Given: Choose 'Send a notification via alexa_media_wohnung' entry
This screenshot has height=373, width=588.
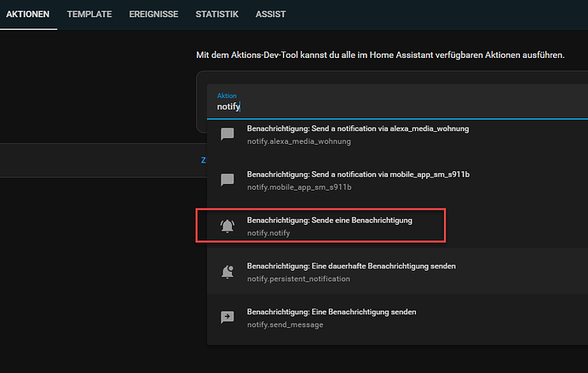Looking at the screenshot, I should (358, 129).
